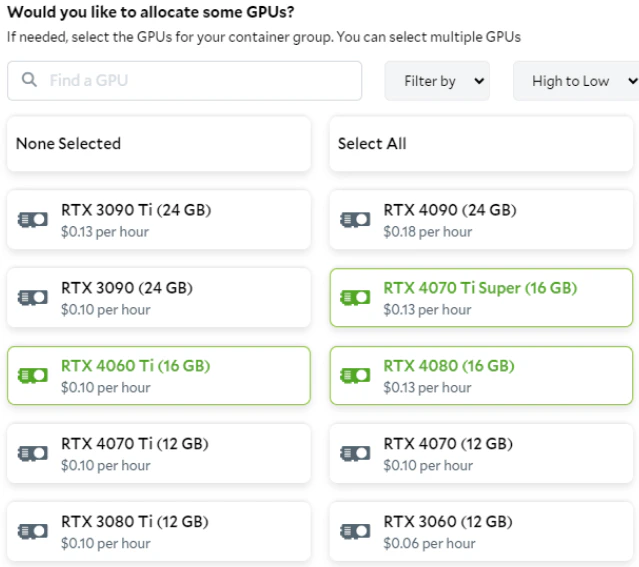This screenshot has height=567, width=639.
Task: Click the search magnifier icon
Action: pos(29,80)
